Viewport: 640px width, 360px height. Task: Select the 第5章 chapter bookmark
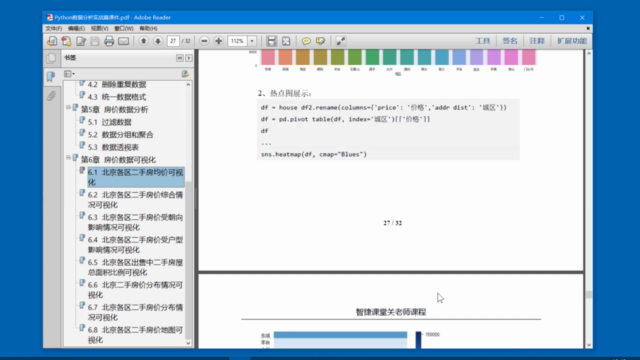pyautogui.click(x=114, y=109)
